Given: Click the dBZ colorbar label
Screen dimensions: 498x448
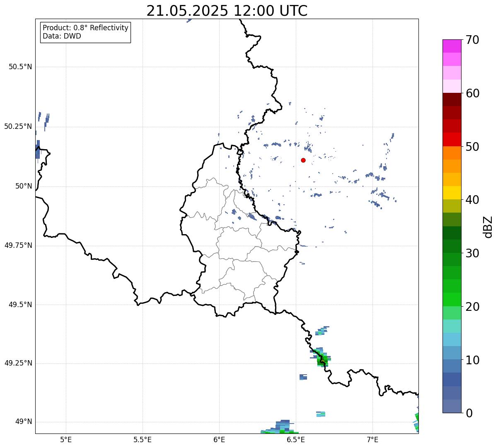Looking at the screenshot, I should click(x=488, y=227).
